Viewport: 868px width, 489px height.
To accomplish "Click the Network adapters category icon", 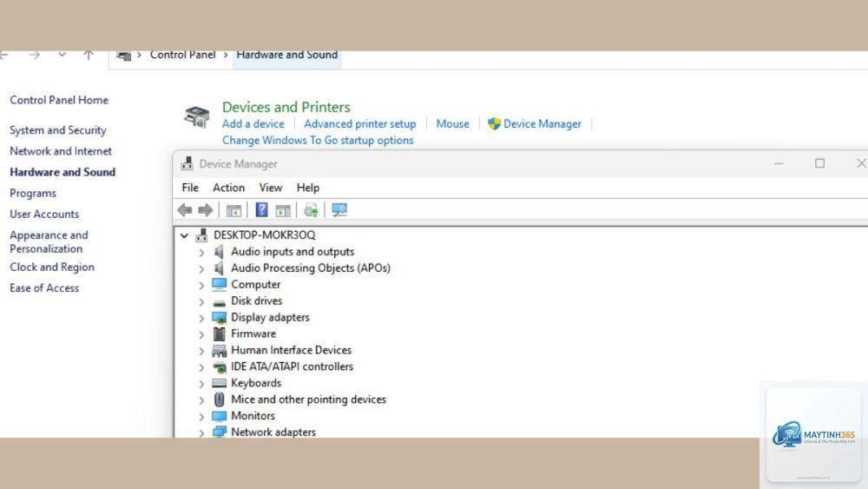I will coord(220,432).
